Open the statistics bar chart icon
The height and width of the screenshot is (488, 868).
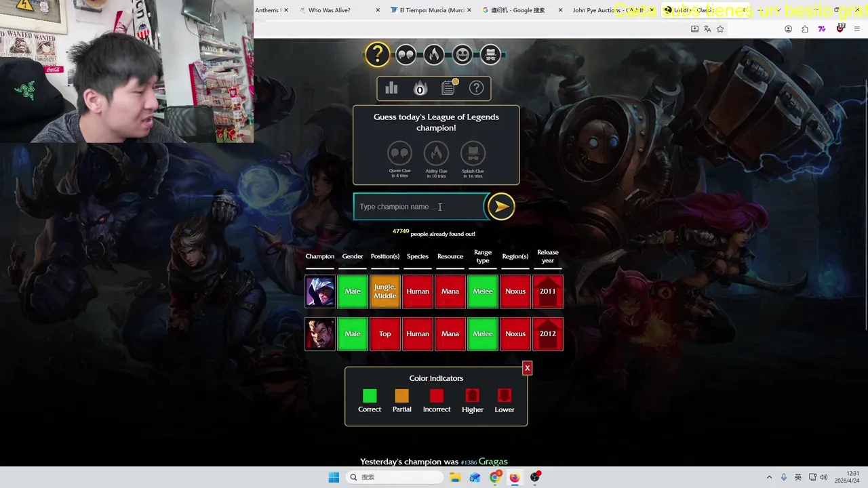point(391,88)
